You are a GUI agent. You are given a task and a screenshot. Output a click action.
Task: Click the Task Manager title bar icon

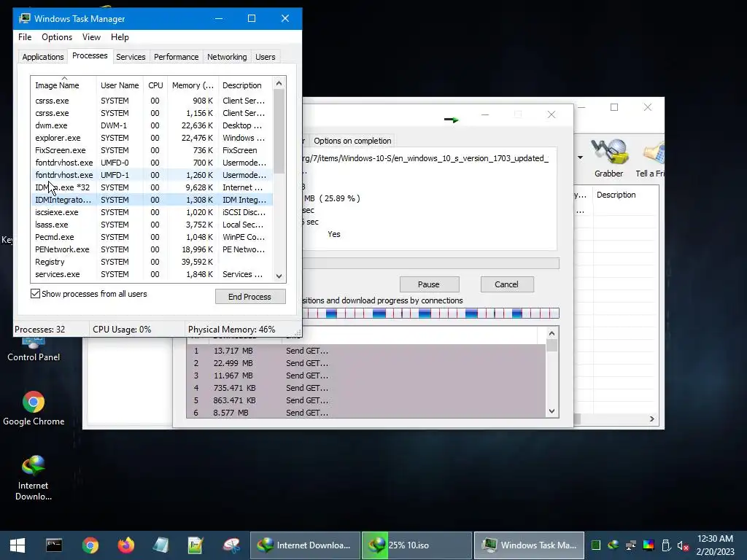click(25, 18)
